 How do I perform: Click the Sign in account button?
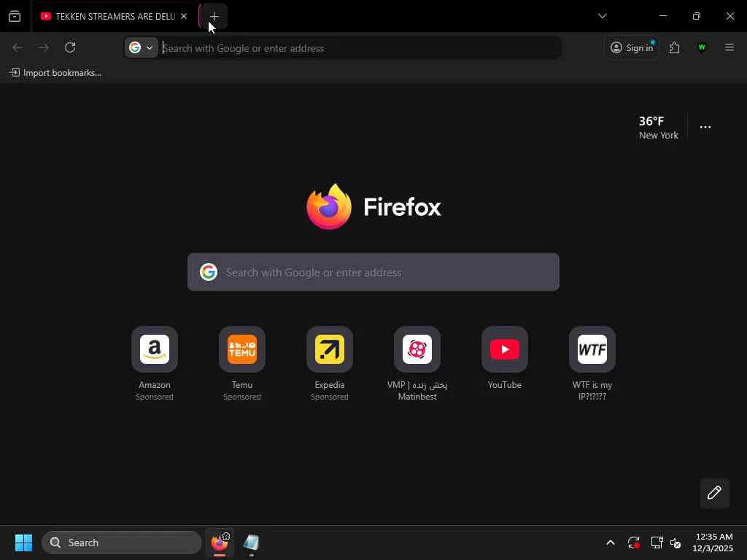[x=632, y=47]
